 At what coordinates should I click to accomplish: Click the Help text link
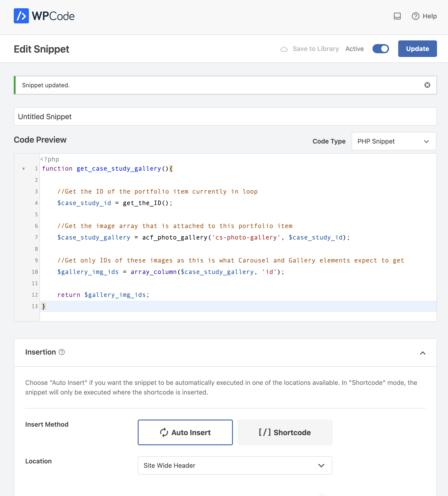tap(430, 16)
